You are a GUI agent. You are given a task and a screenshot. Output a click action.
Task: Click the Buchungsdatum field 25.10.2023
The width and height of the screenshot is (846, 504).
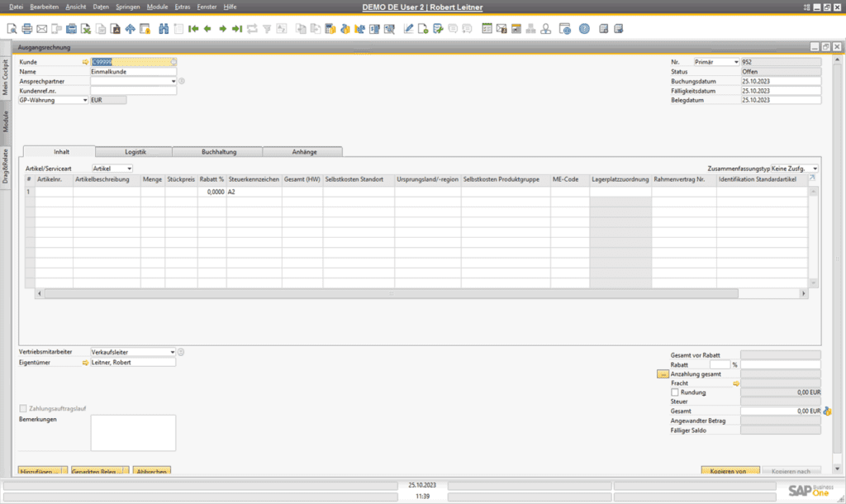[x=781, y=82]
